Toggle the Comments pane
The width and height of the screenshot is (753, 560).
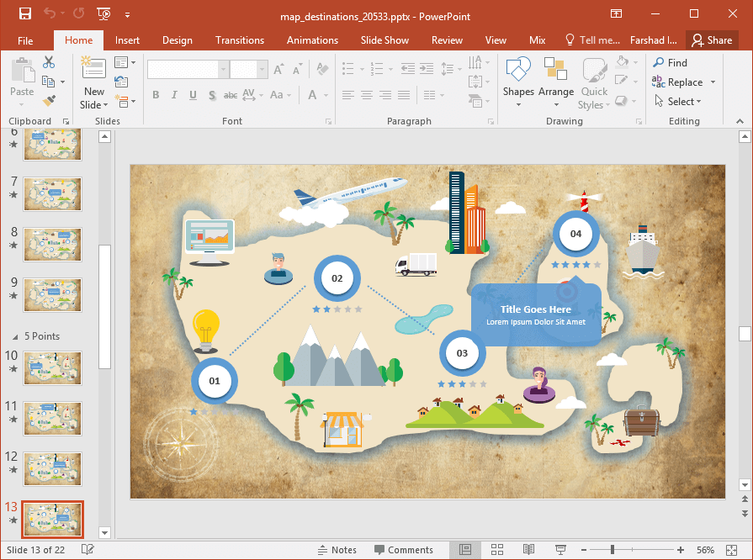point(402,550)
